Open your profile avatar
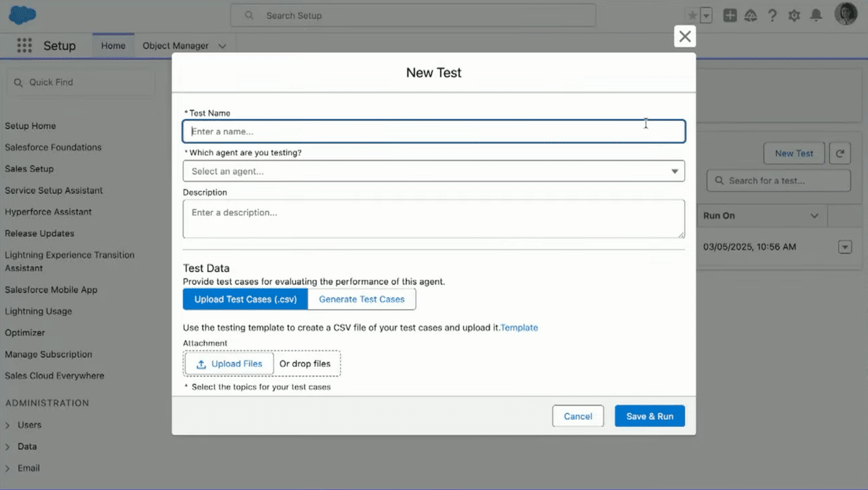The image size is (868, 490). coord(845,13)
